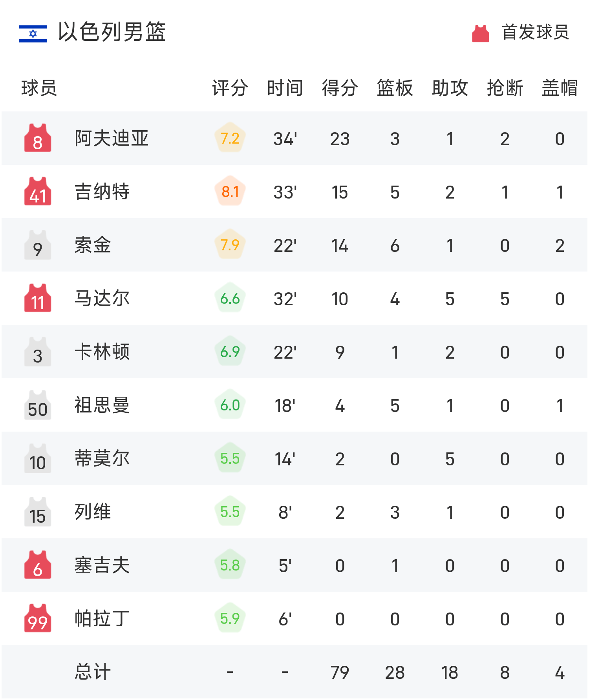This screenshot has width=589, height=700.
Task: Click the 8.1 rating badge for 吉纳特
Action: [x=230, y=191]
